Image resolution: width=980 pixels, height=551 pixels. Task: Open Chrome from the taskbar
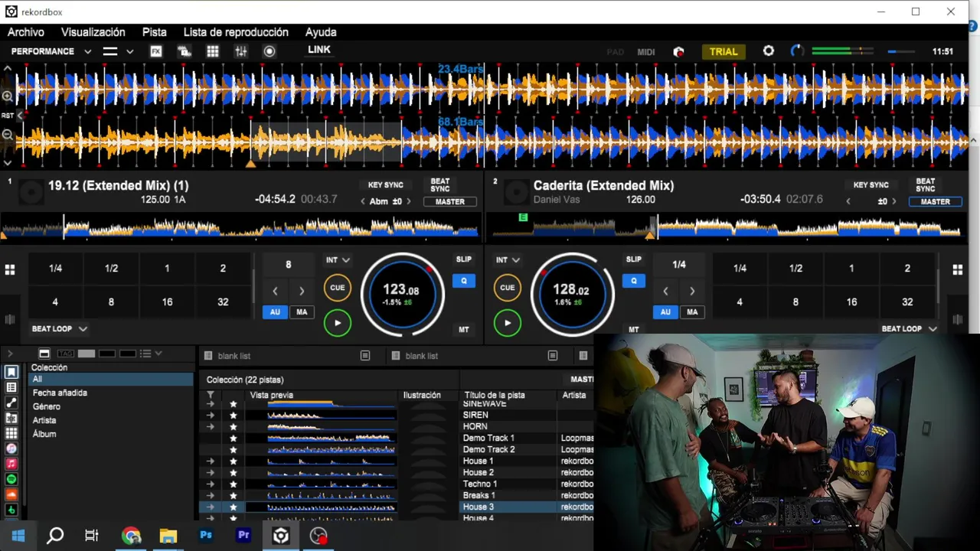(x=131, y=536)
